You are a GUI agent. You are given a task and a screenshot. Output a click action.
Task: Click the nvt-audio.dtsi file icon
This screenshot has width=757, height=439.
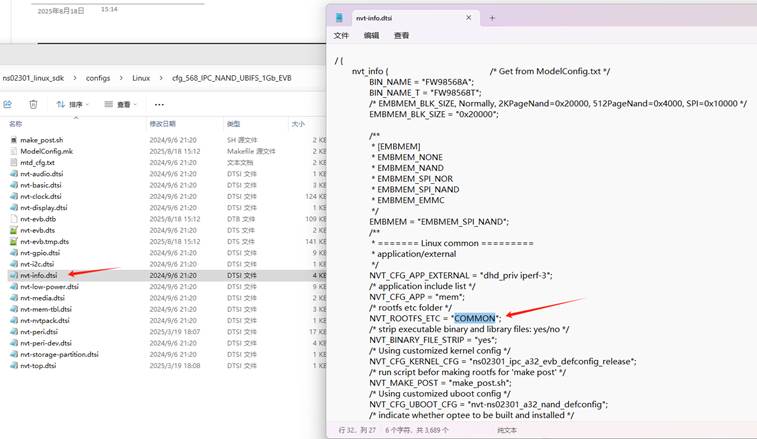(14, 174)
